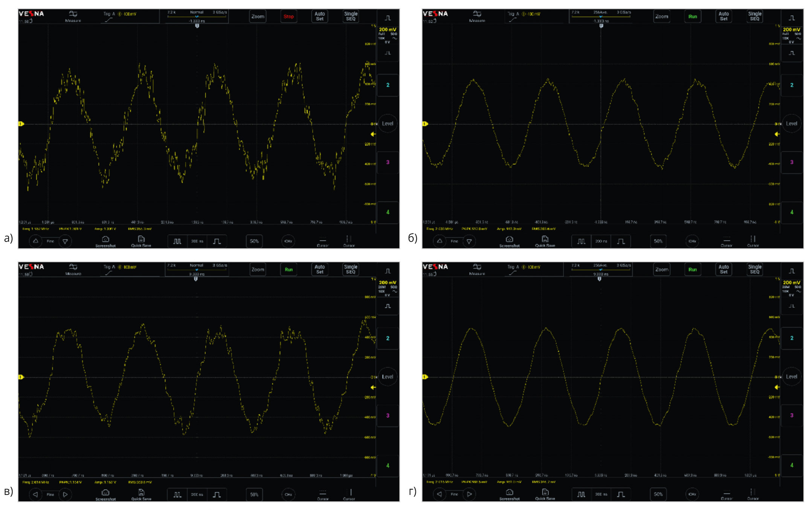Select channel 3 tab in panel б
Image resolution: width=812 pixels, height=510 pixels.
[x=791, y=162]
